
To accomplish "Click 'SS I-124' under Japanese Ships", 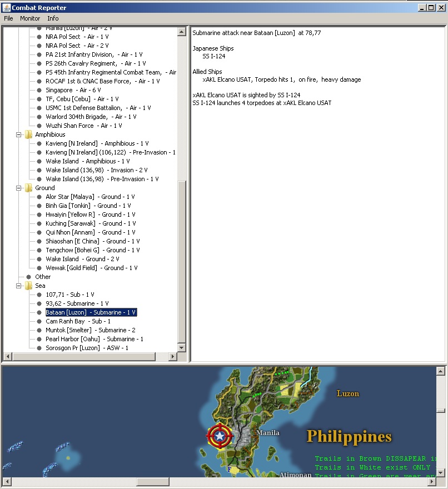I will click(213, 57).
